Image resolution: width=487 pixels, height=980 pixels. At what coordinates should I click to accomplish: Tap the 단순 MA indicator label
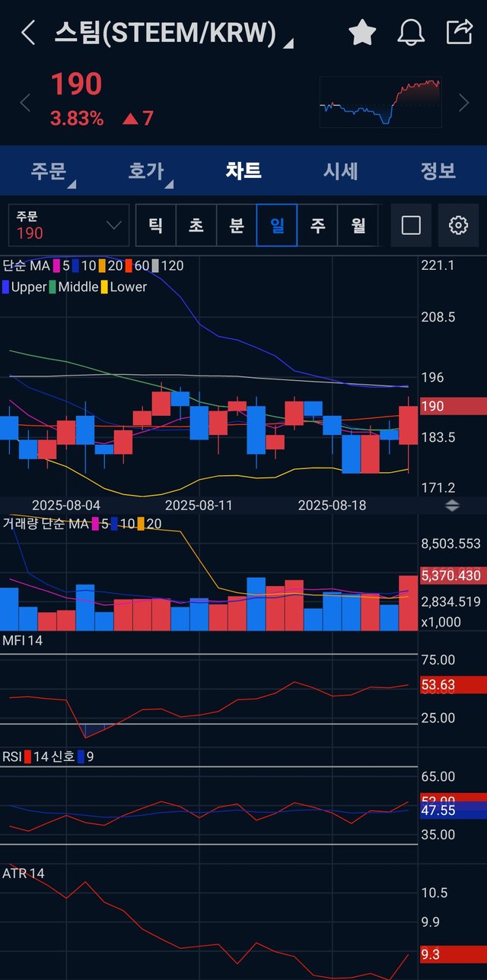(x=26, y=265)
